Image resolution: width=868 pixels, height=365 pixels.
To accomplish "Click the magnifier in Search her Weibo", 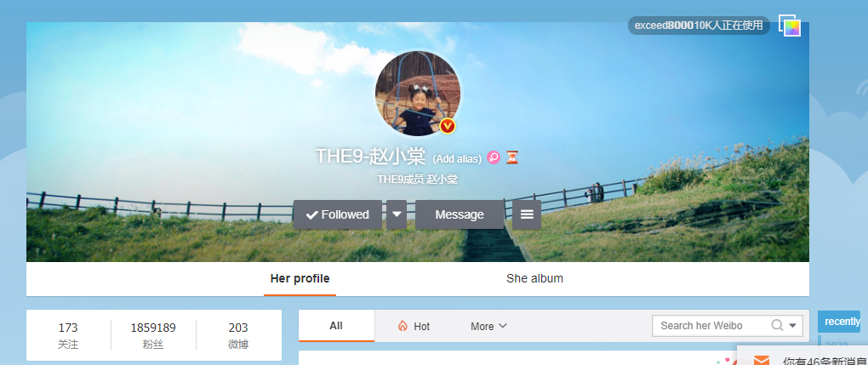I will [777, 325].
